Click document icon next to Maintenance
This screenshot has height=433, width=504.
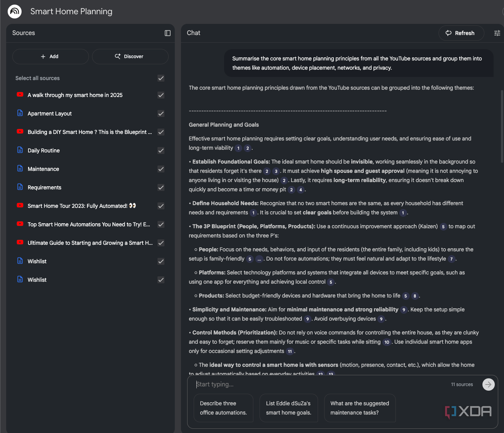coord(20,169)
